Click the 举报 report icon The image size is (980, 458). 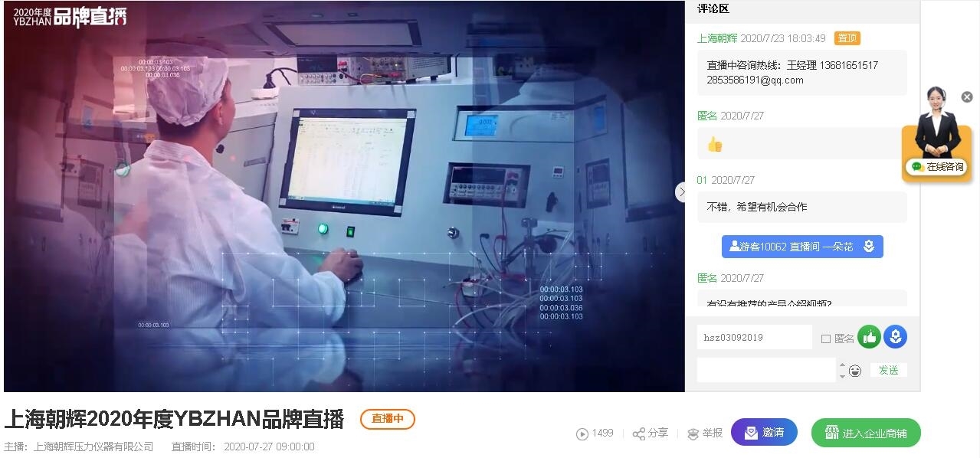693,434
